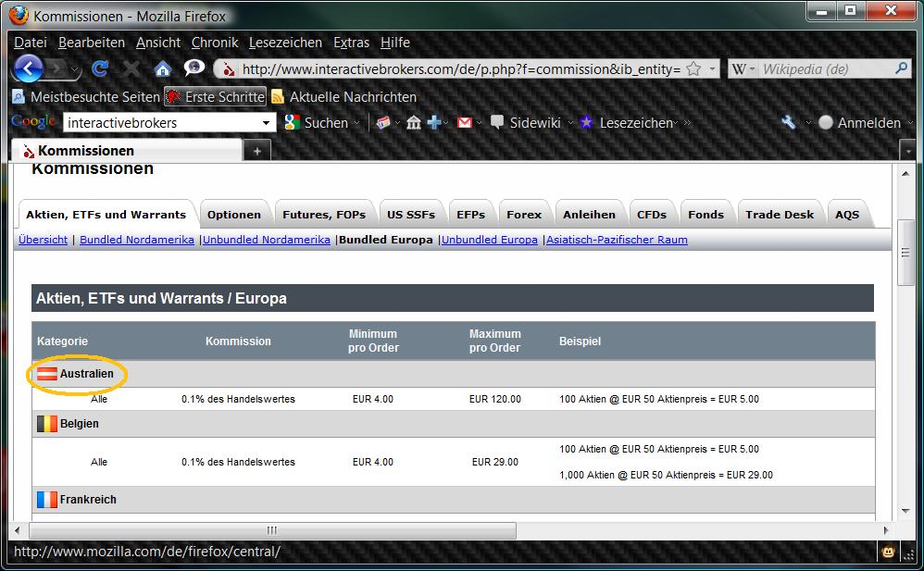Switch to the Trade Desk tab

(780, 215)
